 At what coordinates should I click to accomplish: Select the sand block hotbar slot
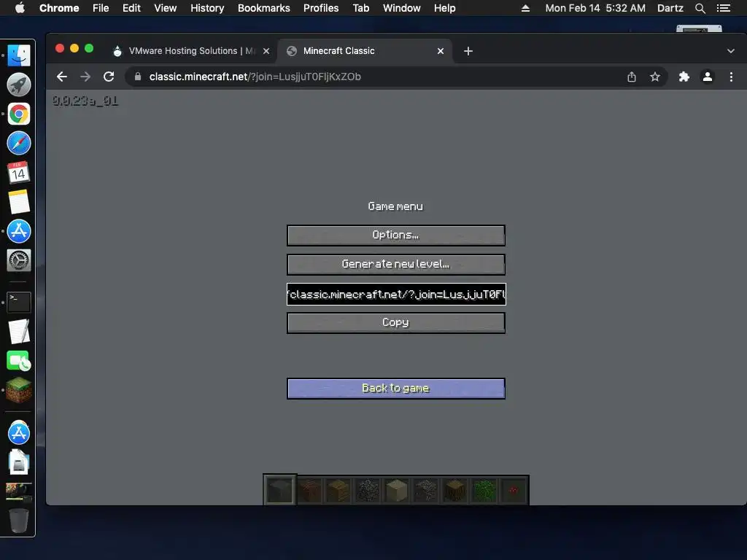(397, 490)
